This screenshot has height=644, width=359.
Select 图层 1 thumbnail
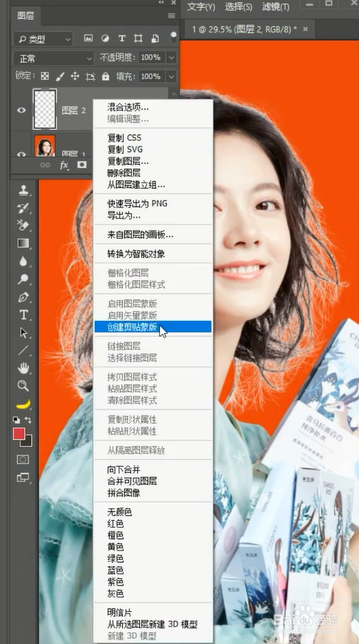[x=45, y=146]
